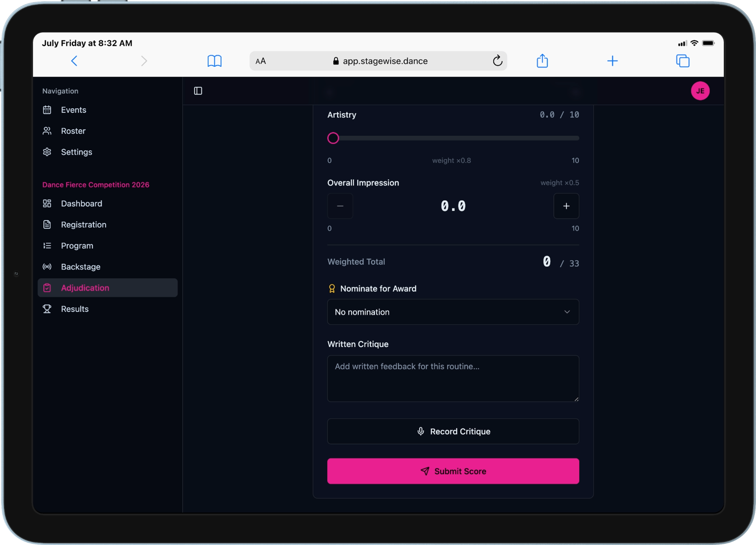This screenshot has height=545, width=756.
Task: Go to the Dashboard page
Action: tap(108, 203)
